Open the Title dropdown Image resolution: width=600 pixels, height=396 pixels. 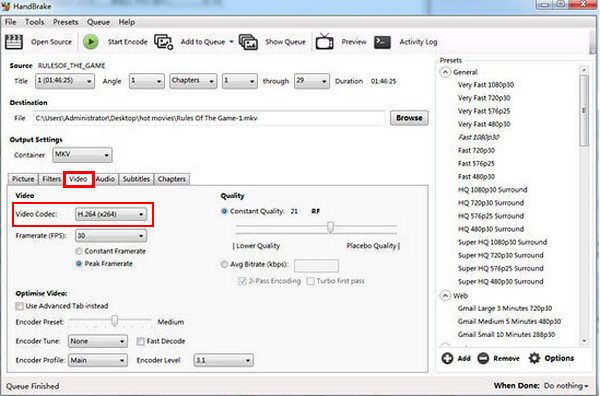[x=65, y=81]
